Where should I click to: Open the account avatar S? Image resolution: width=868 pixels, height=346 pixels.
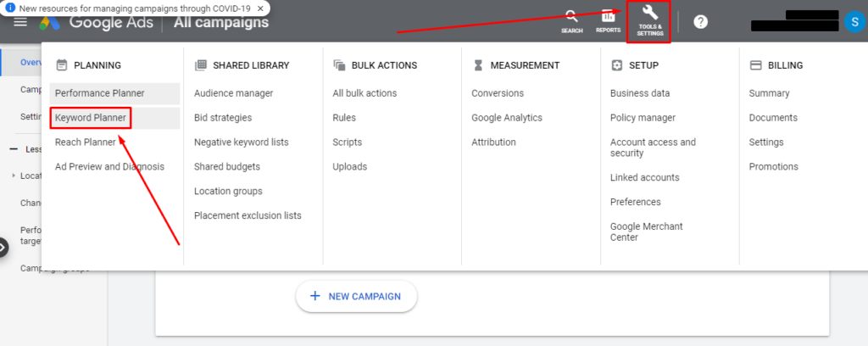pos(856,22)
